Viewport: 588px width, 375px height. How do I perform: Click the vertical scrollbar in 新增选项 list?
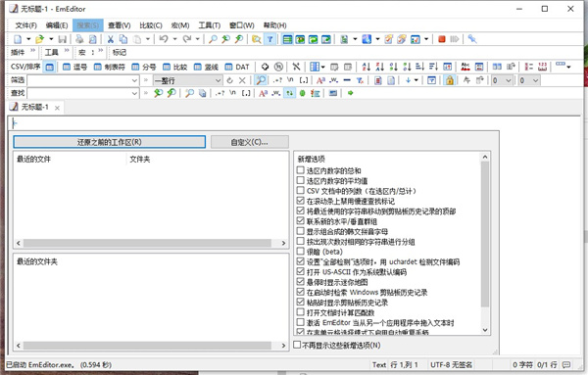pos(484,234)
